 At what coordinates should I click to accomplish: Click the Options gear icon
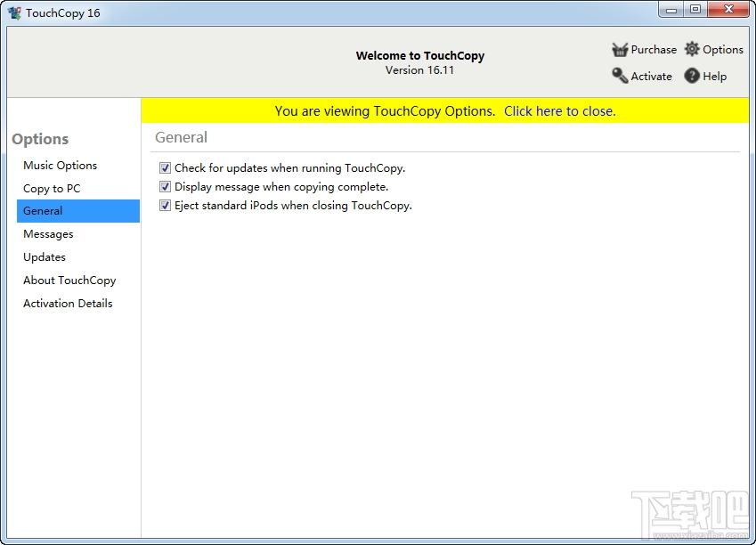692,50
